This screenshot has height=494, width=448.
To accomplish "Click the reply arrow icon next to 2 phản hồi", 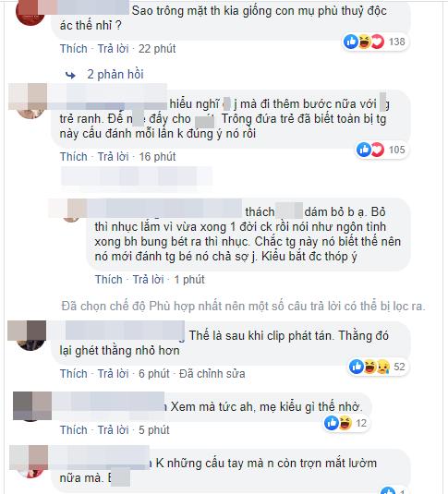I will 70,75.
